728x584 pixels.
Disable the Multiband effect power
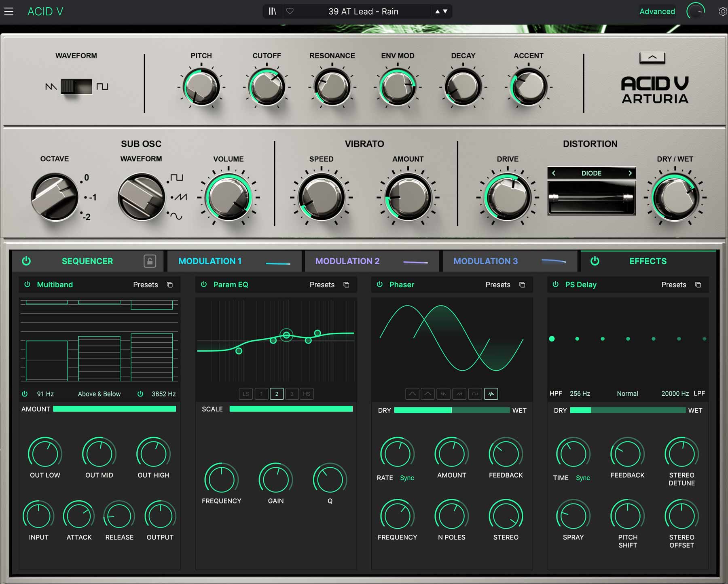click(x=27, y=284)
